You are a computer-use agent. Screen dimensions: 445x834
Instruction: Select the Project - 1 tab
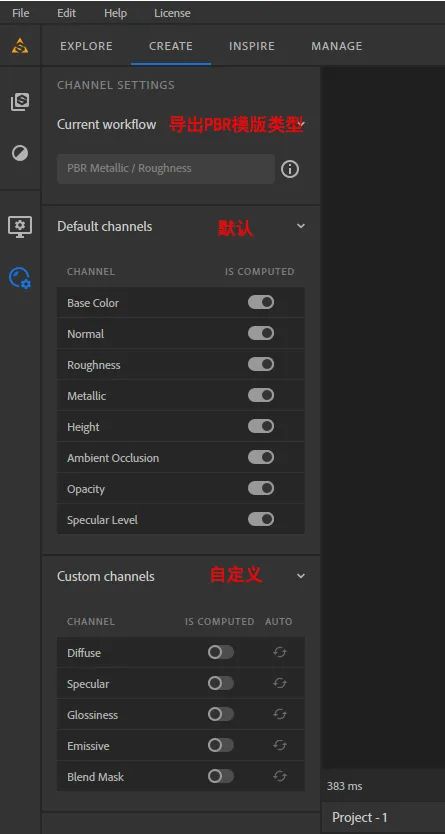tap(360, 817)
